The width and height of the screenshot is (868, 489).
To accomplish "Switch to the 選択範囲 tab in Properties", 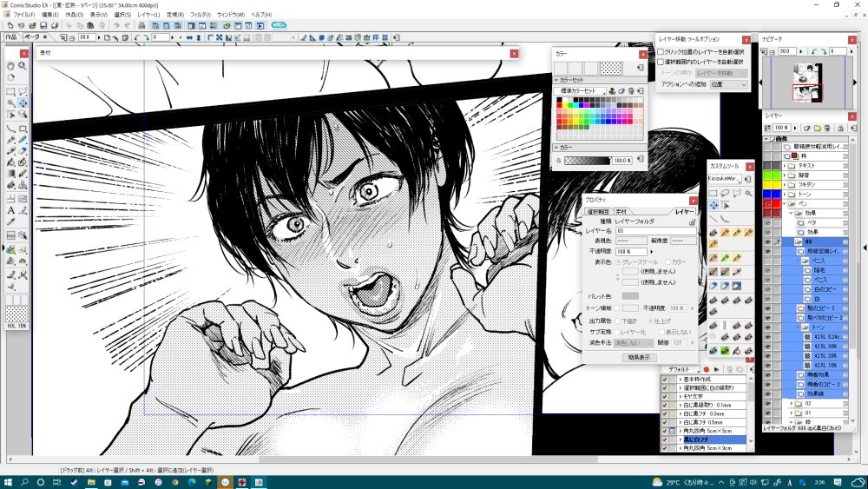I will coord(598,212).
